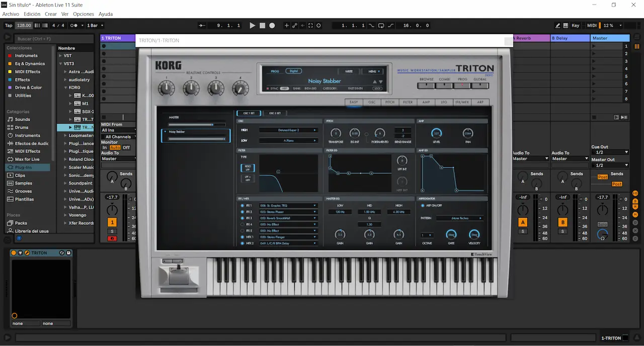Toggle the Loop switch in the transport
The image size is (644, 346).
click(381, 25)
